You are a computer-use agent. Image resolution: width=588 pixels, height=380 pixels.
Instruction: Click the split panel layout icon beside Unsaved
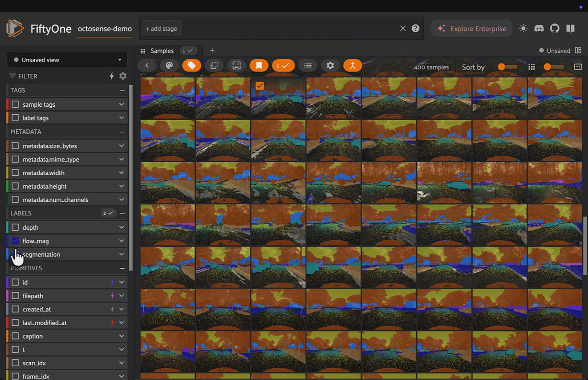578,50
